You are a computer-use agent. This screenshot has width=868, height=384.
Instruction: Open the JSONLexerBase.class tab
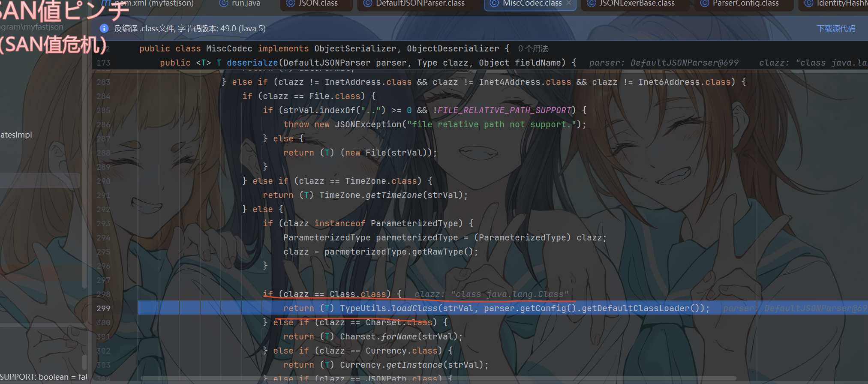point(635,3)
